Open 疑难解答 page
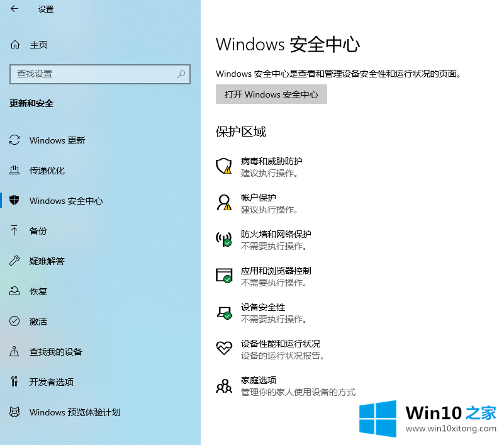Image resolution: width=504 pixels, height=445 pixels. [47, 261]
